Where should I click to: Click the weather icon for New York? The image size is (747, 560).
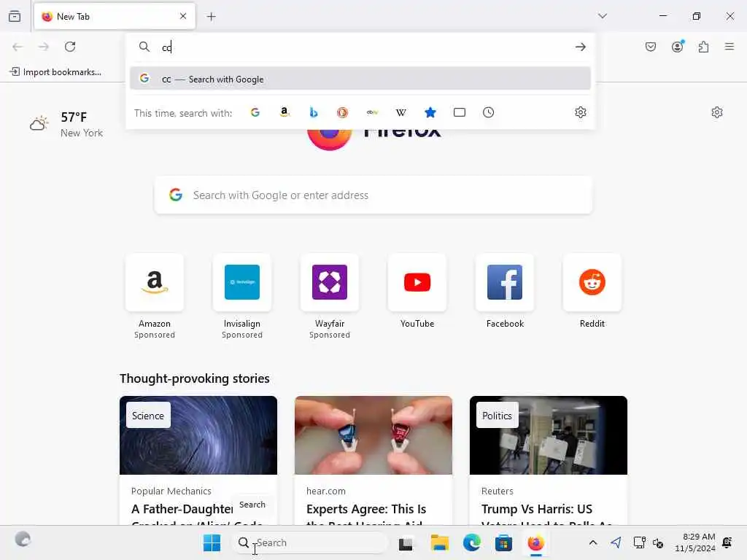(x=39, y=123)
